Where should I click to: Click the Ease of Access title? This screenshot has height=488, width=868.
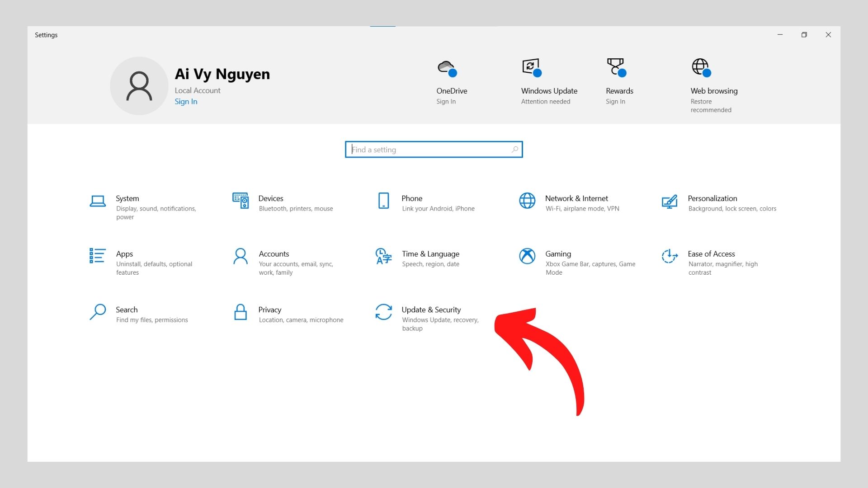click(x=711, y=254)
